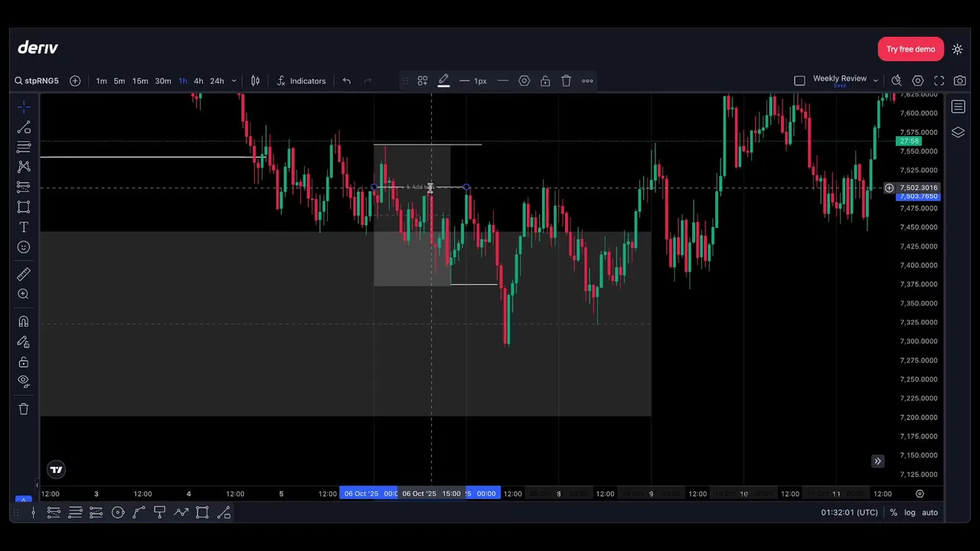Select the 5m timeframe
The width and height of the screenshot is (980, 551).
pyautogui.click(x=119, y=81)
